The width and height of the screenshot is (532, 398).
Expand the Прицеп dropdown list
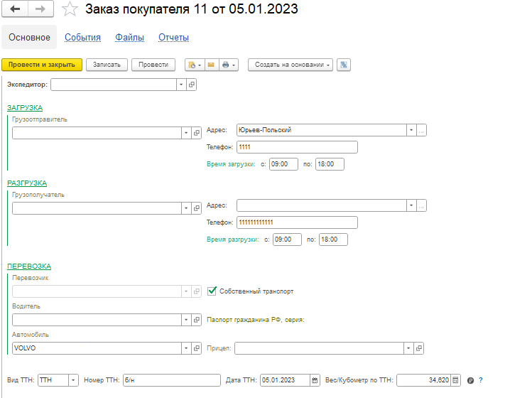pyautogui.click(x=408, y=348)
